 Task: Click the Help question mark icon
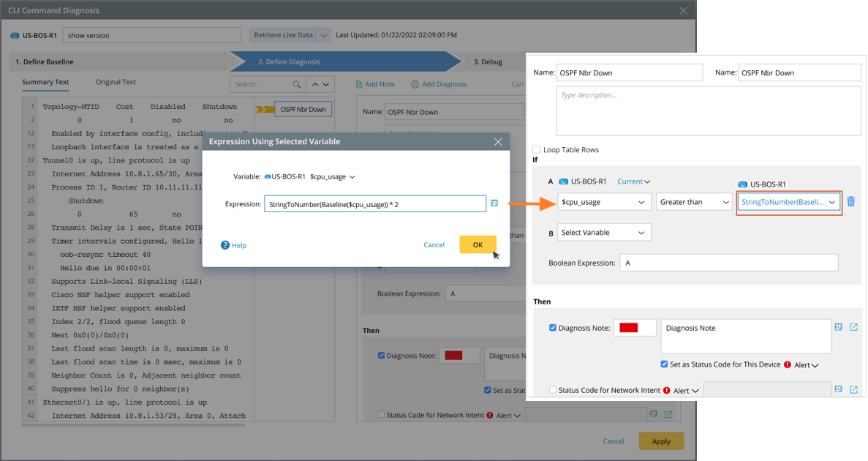tap(225, 245)
